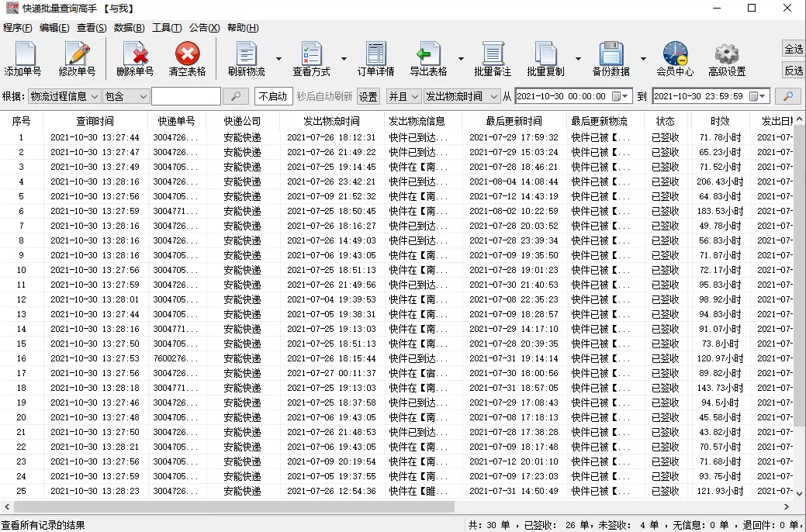Open the 查看方式 checklist icon

point(311,54)
